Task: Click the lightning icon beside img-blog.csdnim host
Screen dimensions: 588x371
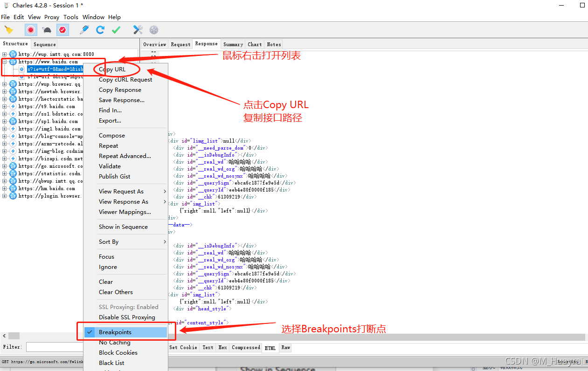Action: 13,151
